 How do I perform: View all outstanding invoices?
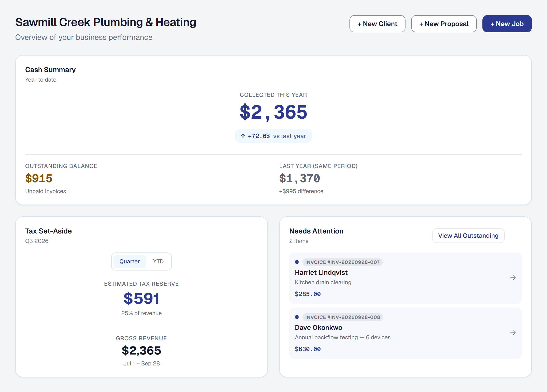(x=468, y=236)
